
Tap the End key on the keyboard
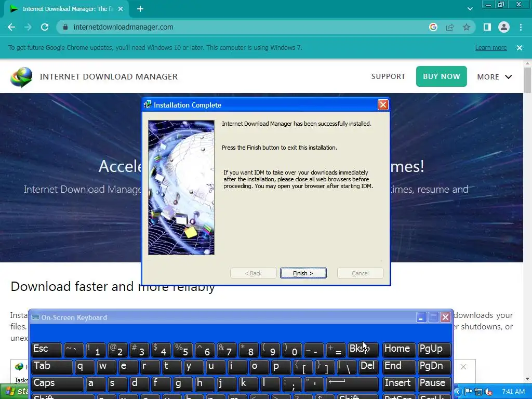[x=398, y=367]
